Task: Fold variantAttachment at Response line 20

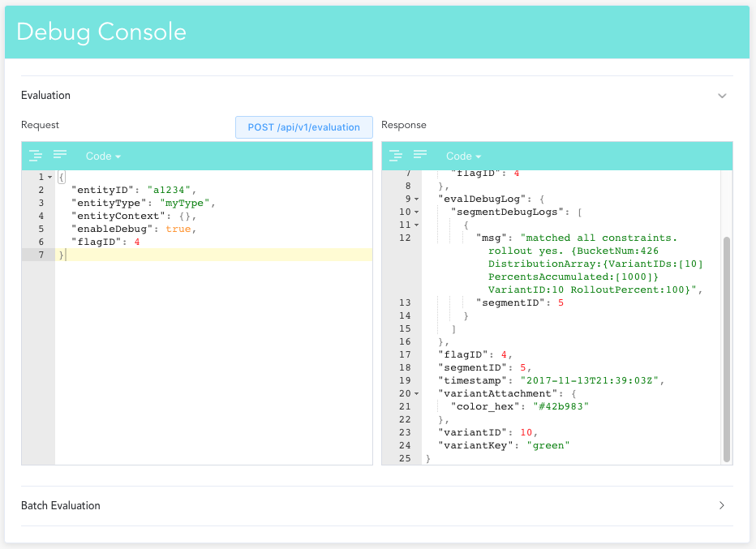Action: 417,394
